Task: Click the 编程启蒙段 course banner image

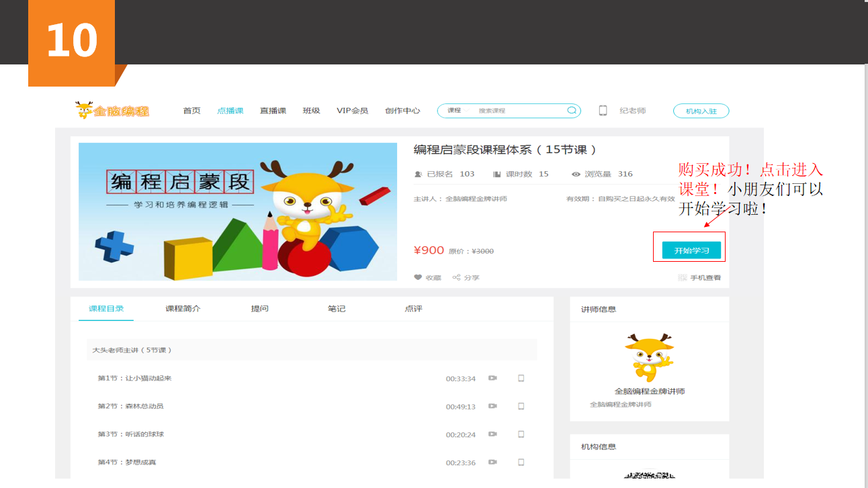Action: click(x=238, y=211)
